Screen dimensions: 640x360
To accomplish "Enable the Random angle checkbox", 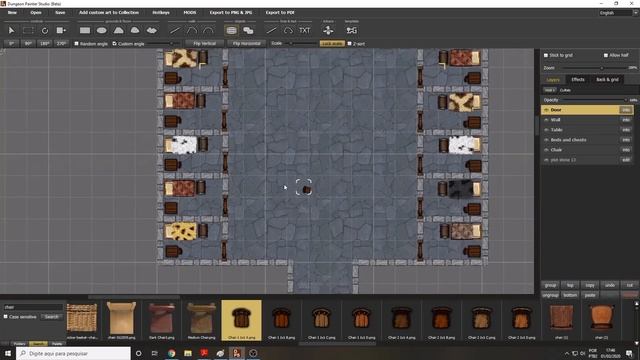I will [76, 43].
